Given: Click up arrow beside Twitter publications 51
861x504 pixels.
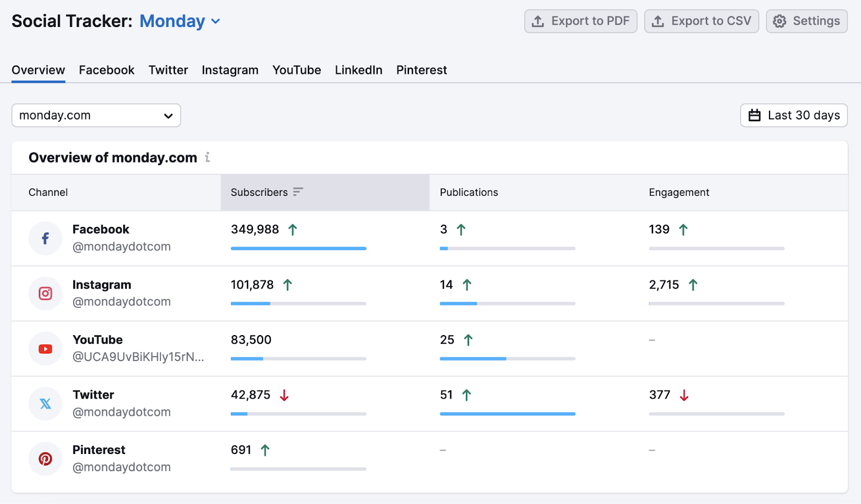Looking at the screenshot, I should [x=467, y=395].
